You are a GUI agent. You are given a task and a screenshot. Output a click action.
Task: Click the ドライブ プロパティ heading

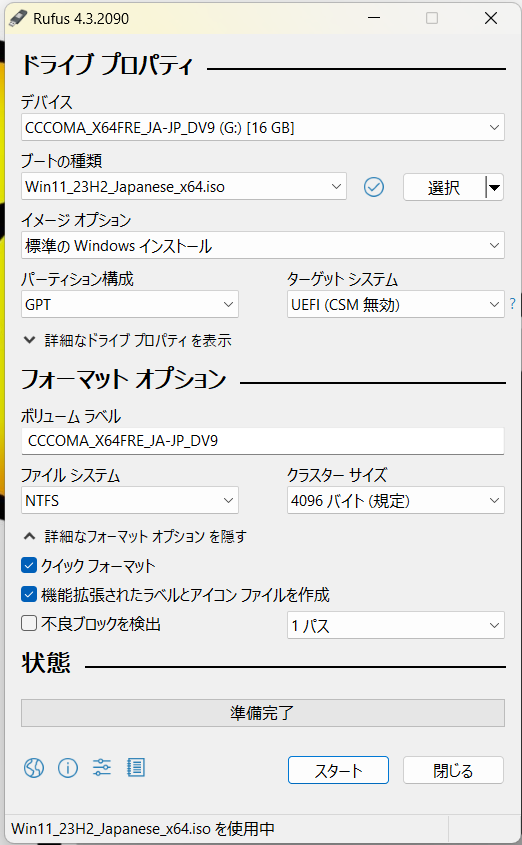107,65
